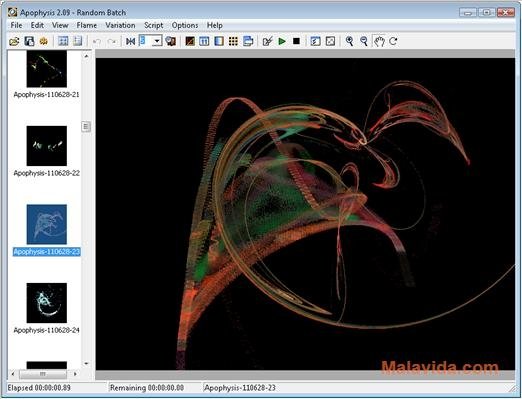Open the gradient editor icon
The height and width of the screenshot is (399, 522).
point(219,41)
